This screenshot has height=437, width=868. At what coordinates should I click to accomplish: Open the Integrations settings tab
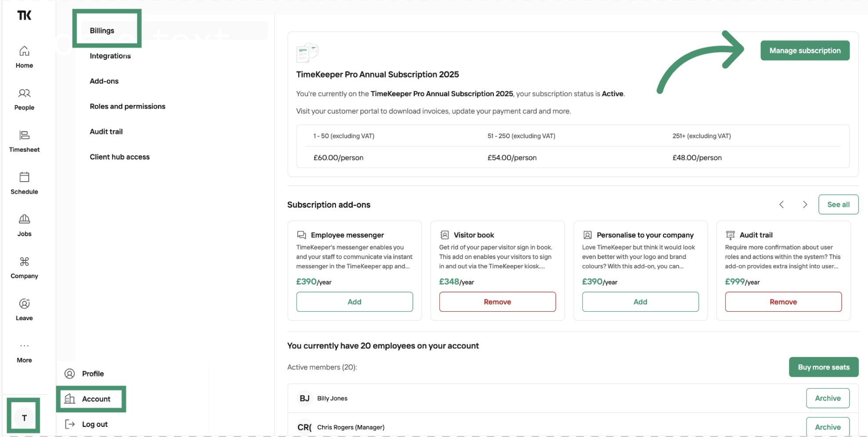point(110,56)
